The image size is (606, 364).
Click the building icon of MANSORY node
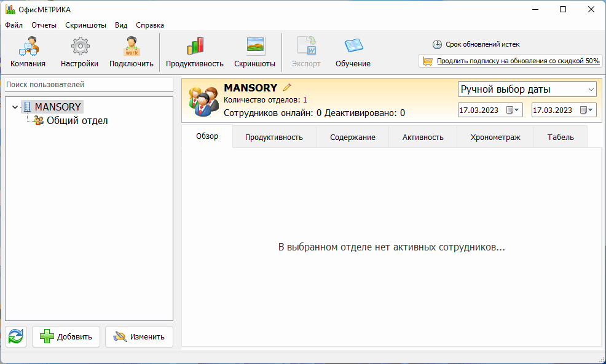(x=27, y=107)
